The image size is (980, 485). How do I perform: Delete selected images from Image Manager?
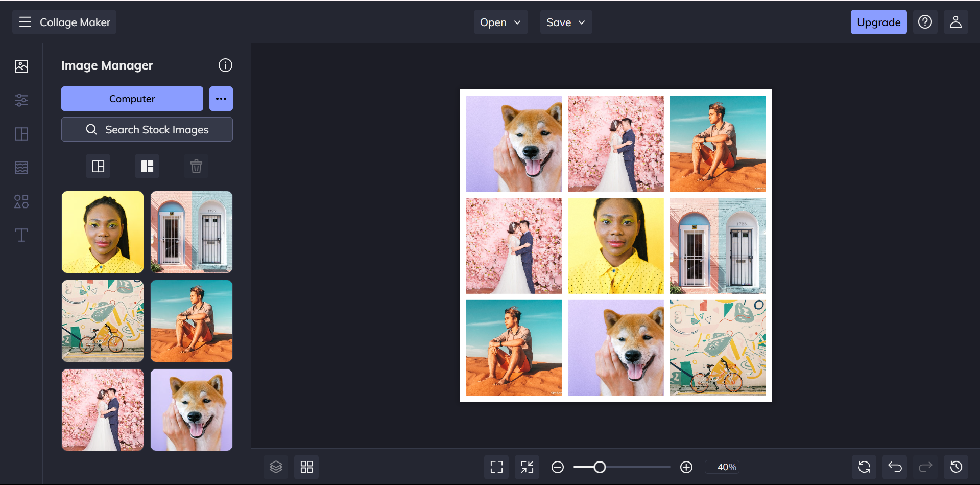pos(196,166)
